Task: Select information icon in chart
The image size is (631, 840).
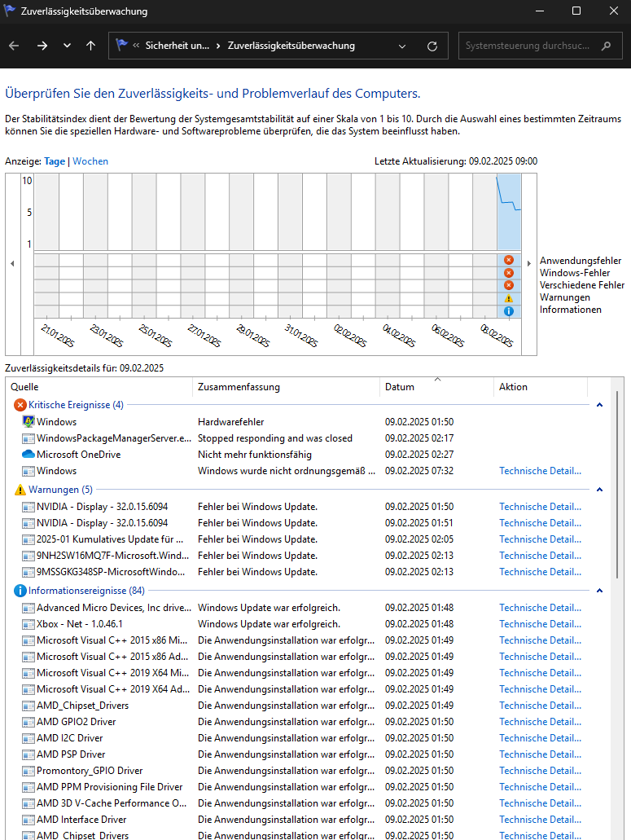Action: [x=509, y=310]
